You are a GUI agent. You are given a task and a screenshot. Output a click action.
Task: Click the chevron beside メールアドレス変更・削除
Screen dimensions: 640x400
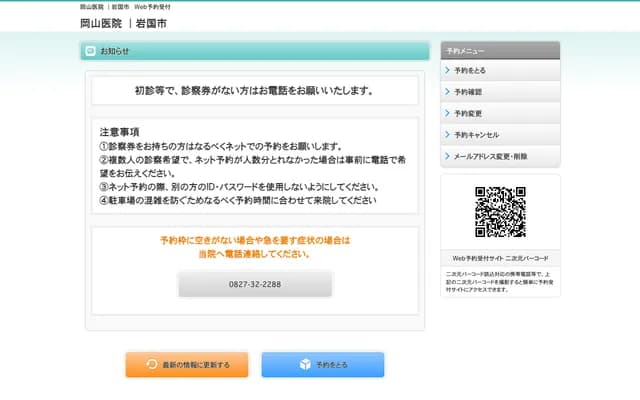tap(447, 156)
